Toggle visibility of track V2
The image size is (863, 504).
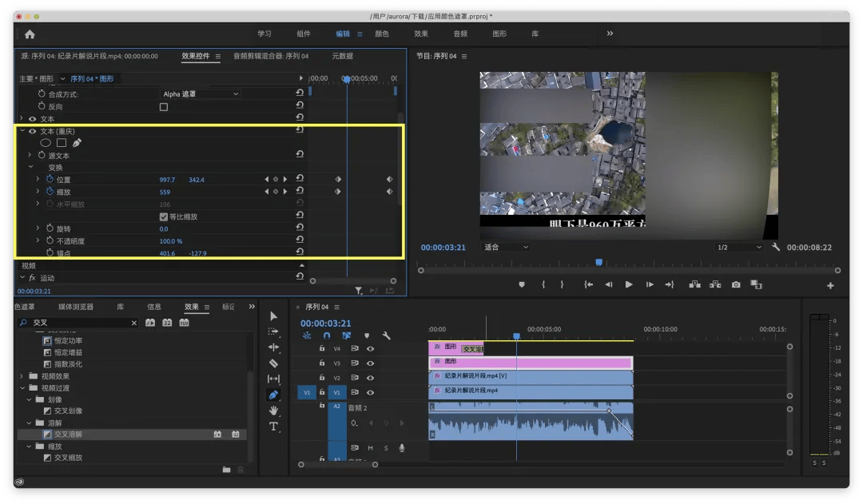click(371, 378)
